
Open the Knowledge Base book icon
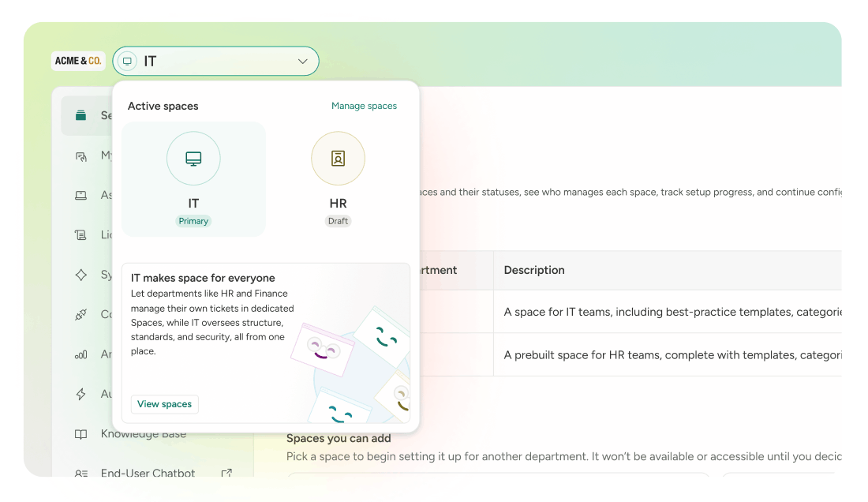80,434
